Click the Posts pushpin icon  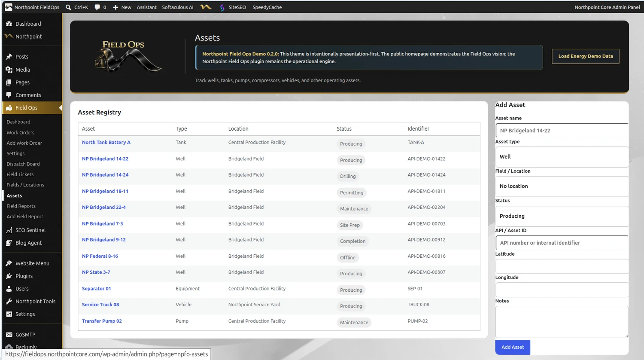[x=9, y=57]
